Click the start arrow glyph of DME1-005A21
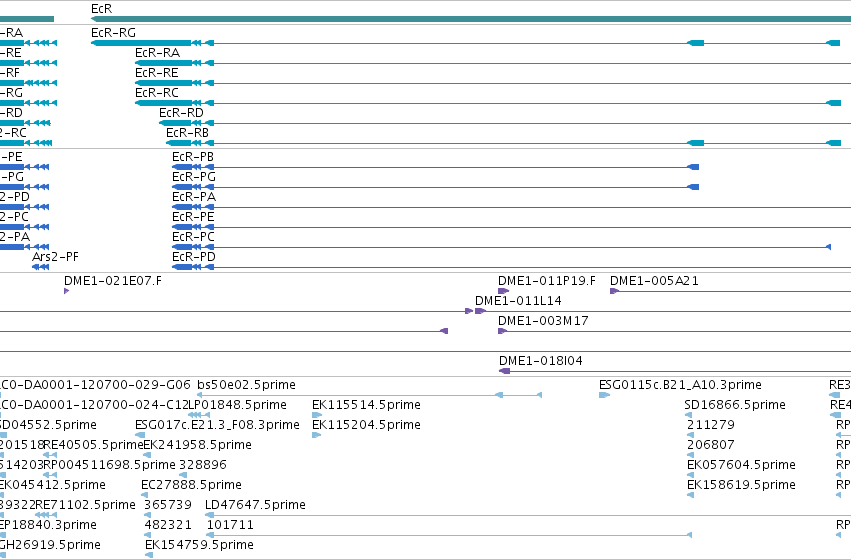The width and height of the screenshot is (851, 560). (614, 291)
